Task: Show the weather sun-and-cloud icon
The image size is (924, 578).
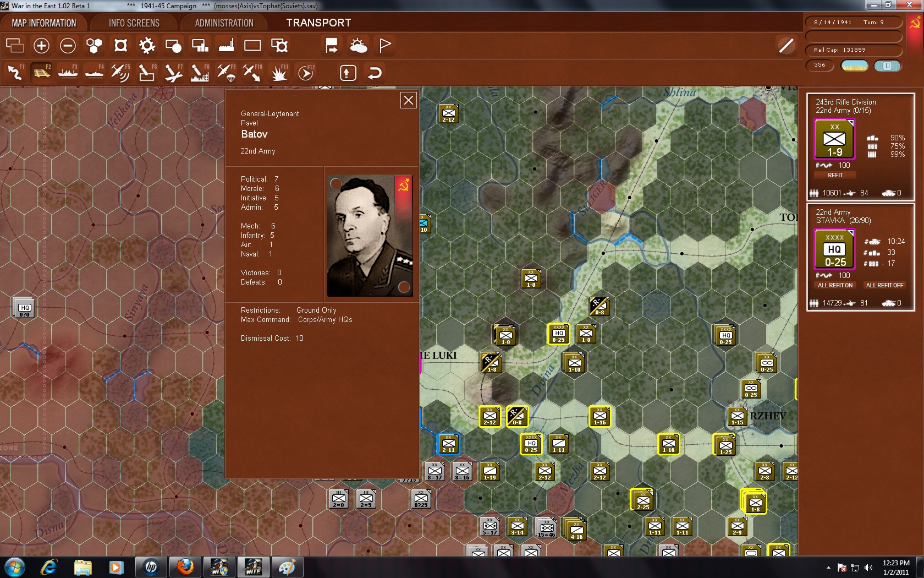Action: pos(359,46)
